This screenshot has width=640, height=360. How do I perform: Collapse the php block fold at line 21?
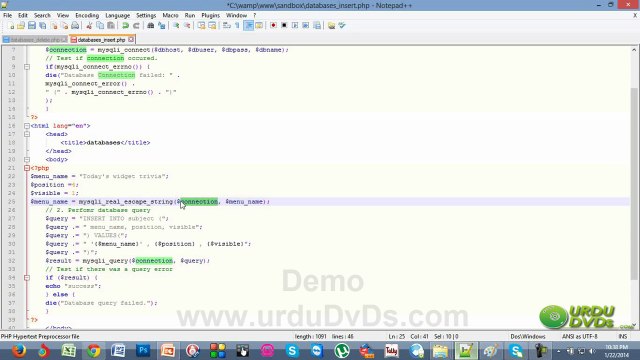(27, 168)
